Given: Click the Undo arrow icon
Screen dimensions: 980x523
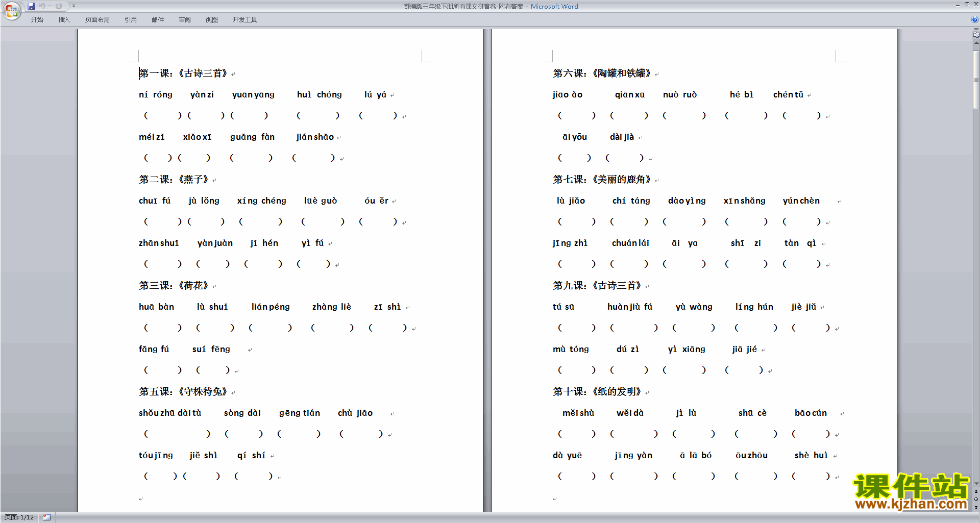Looking at the screenshot, I should coord(42,6).
